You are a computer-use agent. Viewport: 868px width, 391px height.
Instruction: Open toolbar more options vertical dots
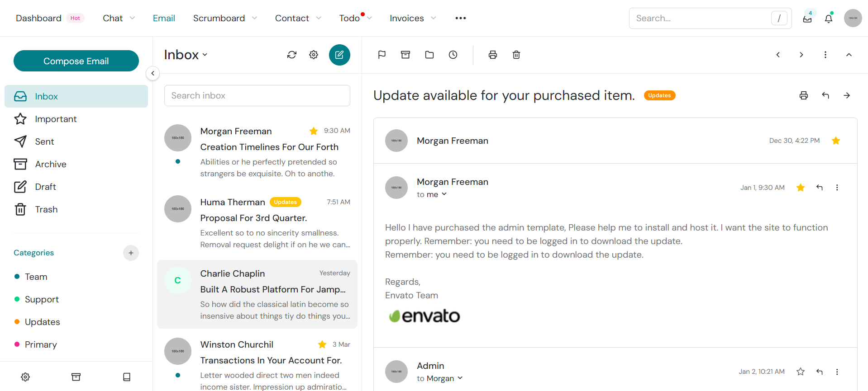tap(825, 55)
